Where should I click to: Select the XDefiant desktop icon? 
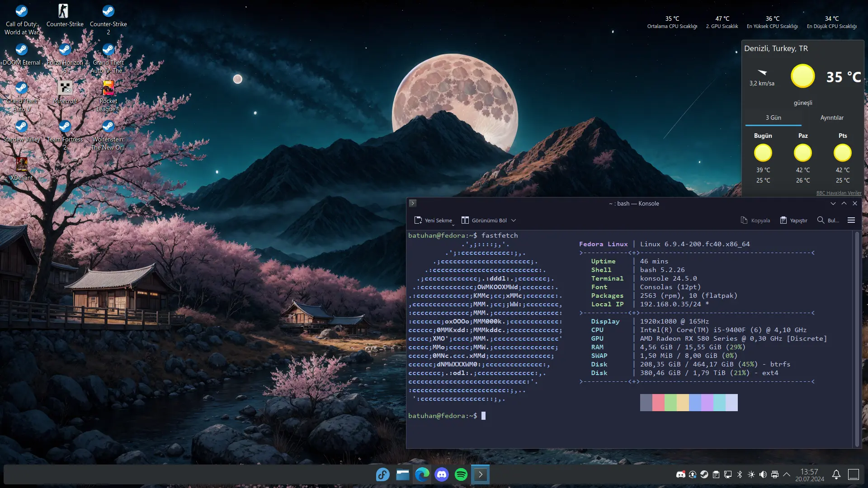(x=21, y=169)
